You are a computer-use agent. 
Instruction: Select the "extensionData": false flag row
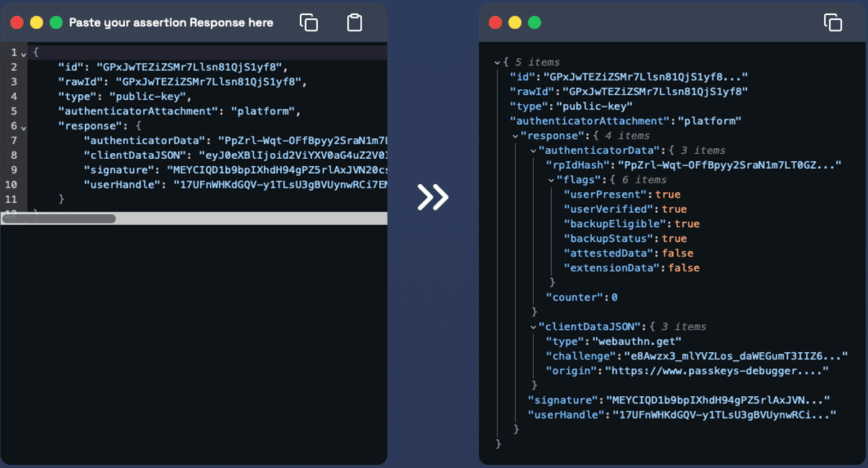click(631, 268)
